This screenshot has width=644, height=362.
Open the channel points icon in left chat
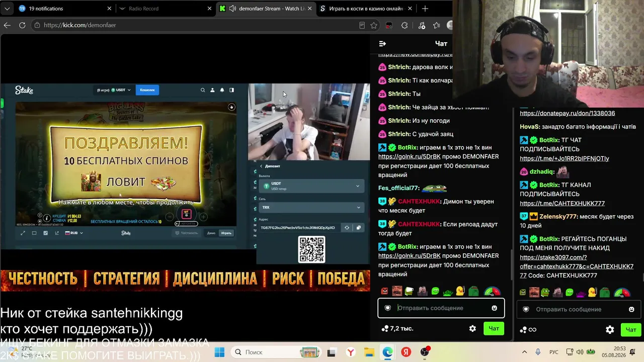[385, 328]
